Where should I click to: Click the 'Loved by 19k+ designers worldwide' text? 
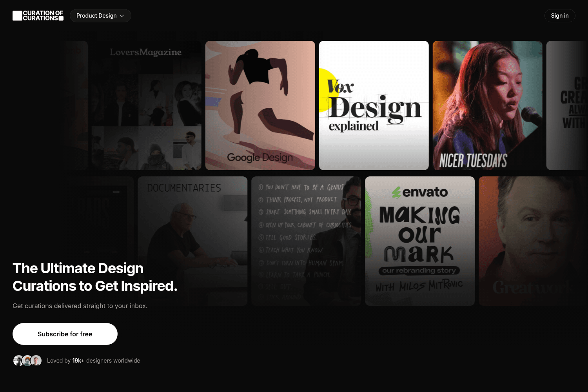pos(94,361)
